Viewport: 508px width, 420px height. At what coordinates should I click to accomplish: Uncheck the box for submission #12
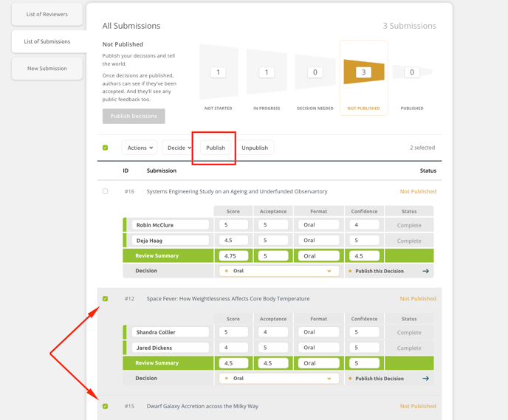(105, 299)
